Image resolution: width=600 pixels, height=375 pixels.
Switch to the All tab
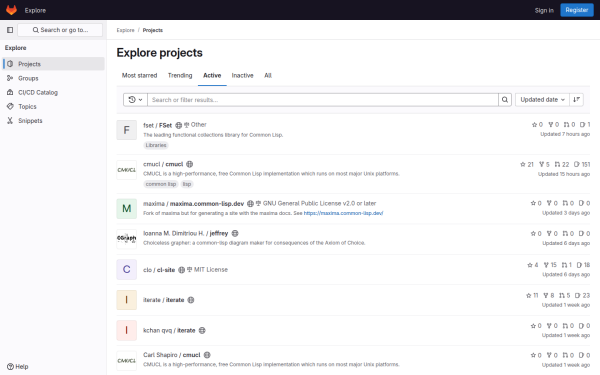(268, 75)
